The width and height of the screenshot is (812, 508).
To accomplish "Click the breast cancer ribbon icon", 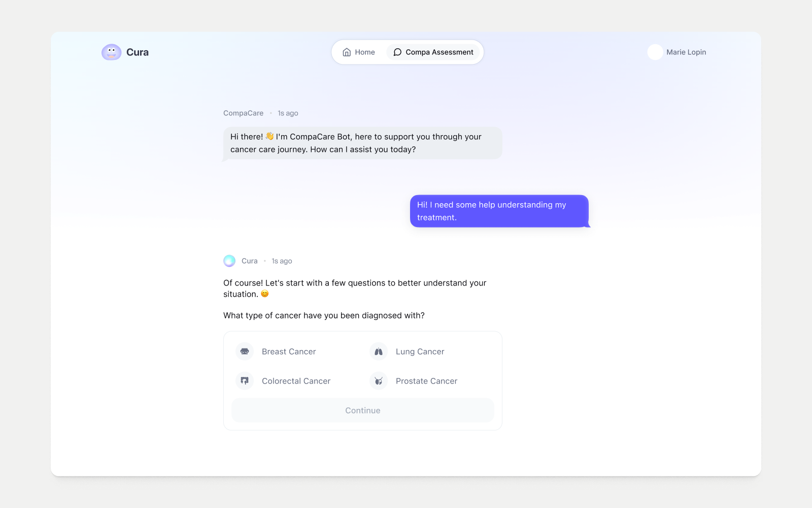I will click(245, 352).
